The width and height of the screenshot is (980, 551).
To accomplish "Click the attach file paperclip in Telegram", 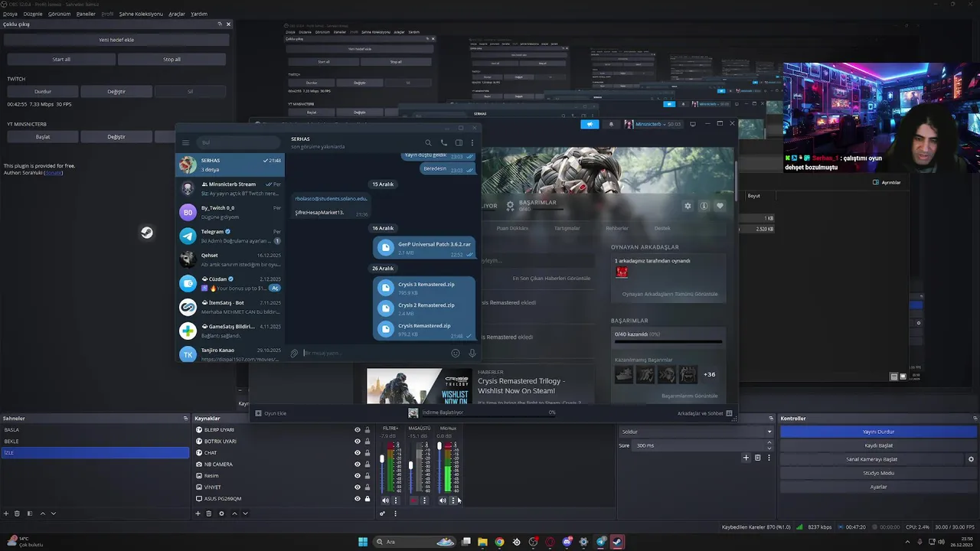I will (294, 353).
